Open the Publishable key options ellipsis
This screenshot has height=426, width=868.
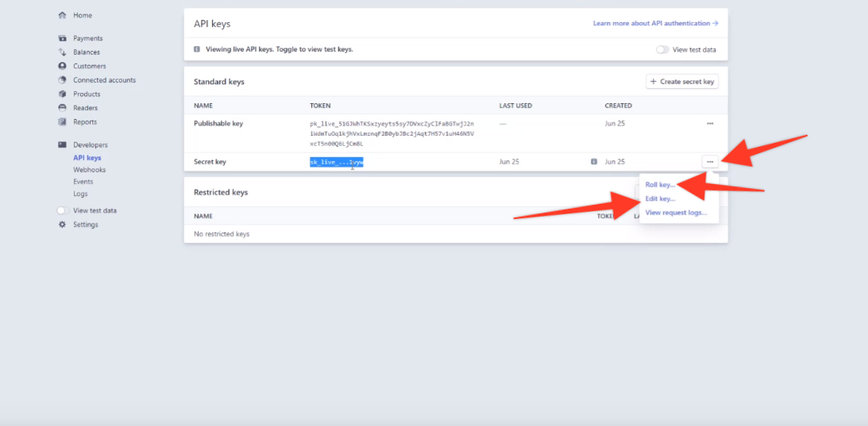[710, 124]
